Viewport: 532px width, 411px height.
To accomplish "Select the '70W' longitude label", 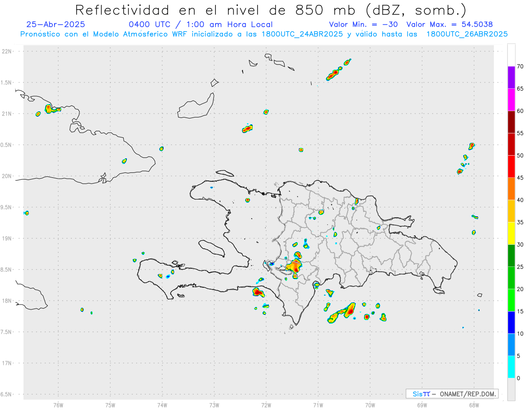I will point(370,405).
